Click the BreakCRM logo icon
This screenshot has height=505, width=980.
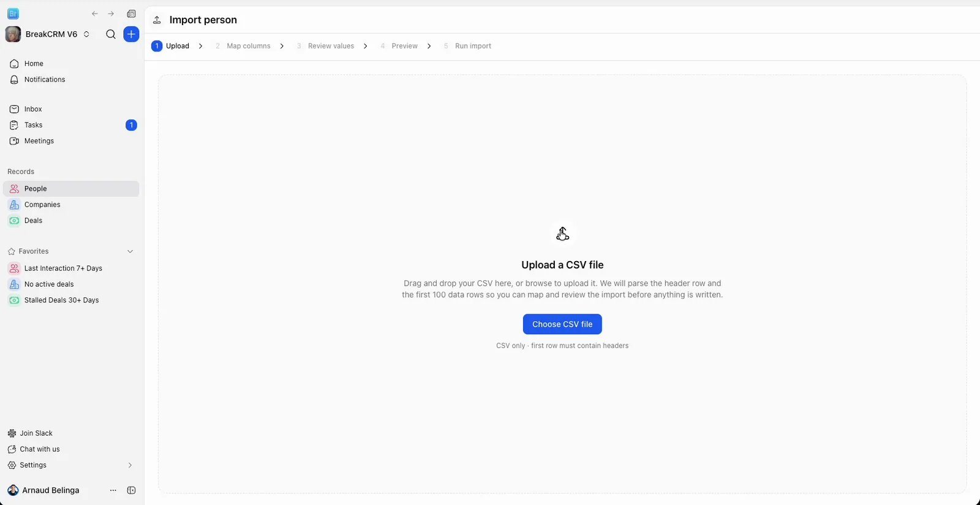click(13, 13)
